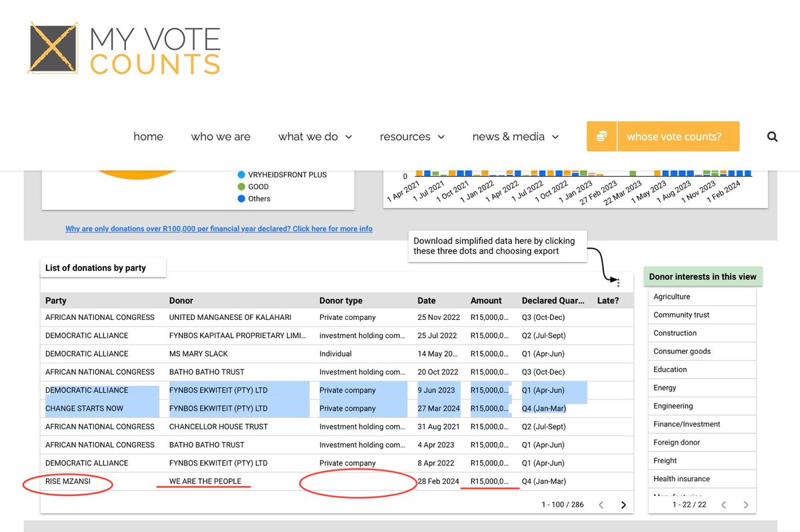The width and height of the screenshot is (800, 532).
Task: Sort table by Donor column header
Action: coord(181,301)
